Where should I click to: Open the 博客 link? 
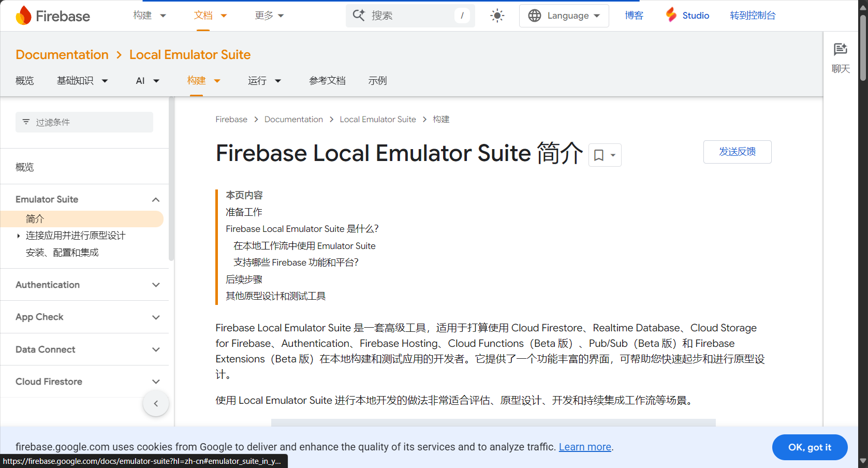[x=634, y=16]
